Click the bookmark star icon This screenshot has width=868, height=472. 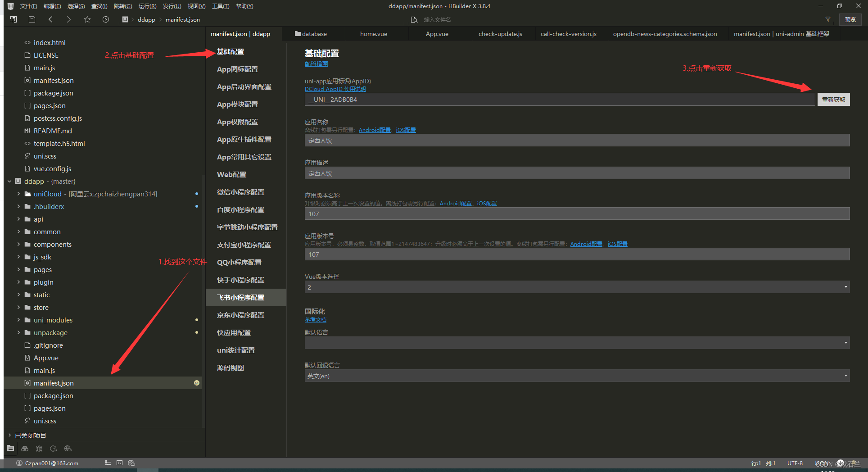87,19
